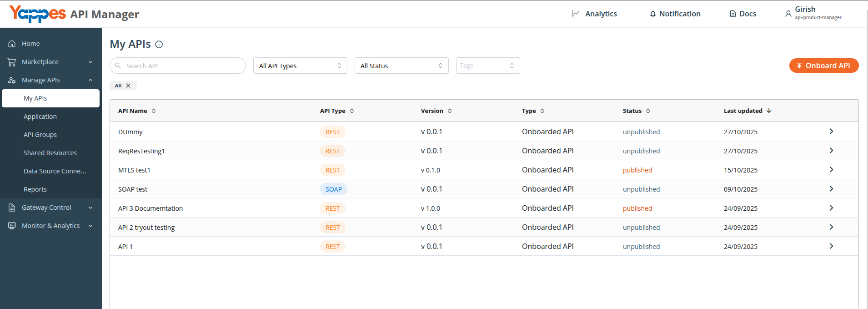Go to Home in sidebar
This screenshot has width=868, height=309.
pos(30,44)
